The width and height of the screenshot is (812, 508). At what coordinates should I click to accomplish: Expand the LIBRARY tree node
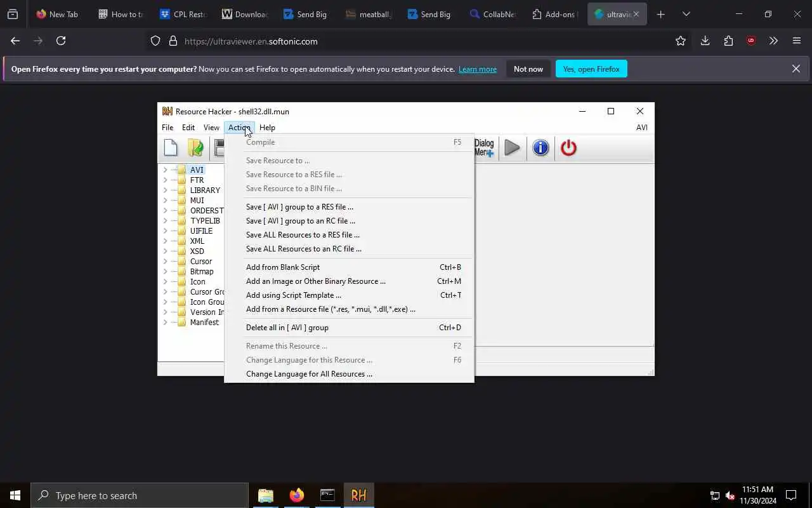165,190
